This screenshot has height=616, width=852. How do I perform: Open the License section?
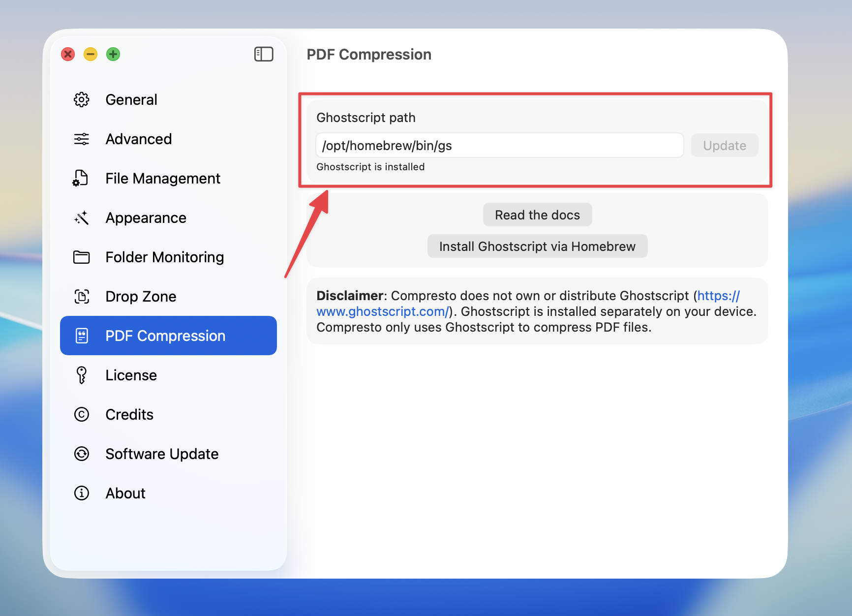pos(168,375)
